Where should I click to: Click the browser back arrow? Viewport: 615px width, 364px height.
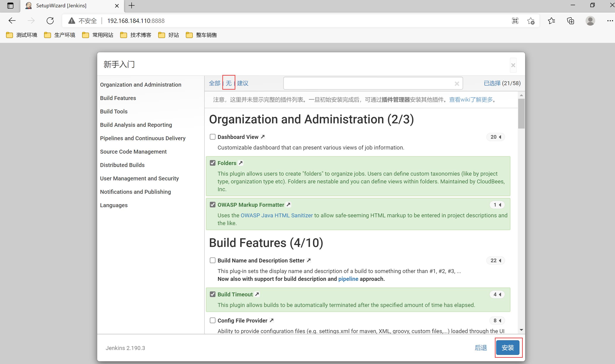12,21
